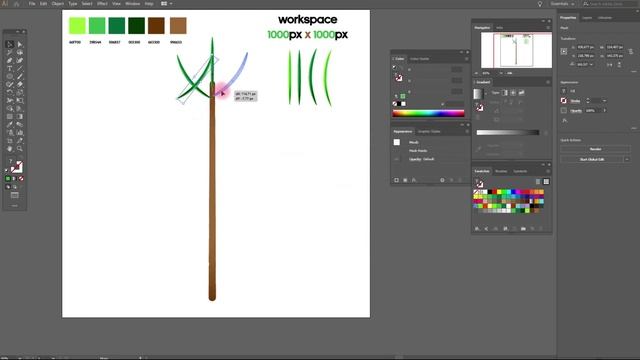
Task: Click Change Screen Mode icon in toolbar
Action: 15,196
